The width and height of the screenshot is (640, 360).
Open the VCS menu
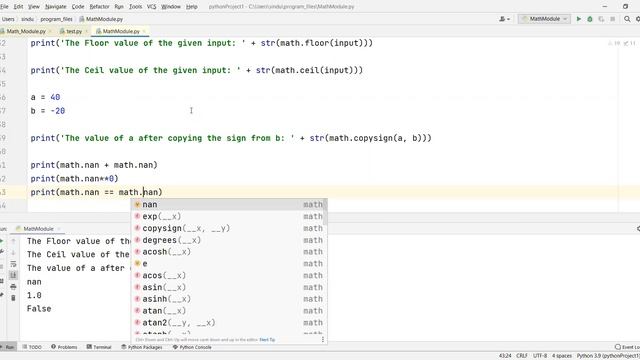(151, 7)
